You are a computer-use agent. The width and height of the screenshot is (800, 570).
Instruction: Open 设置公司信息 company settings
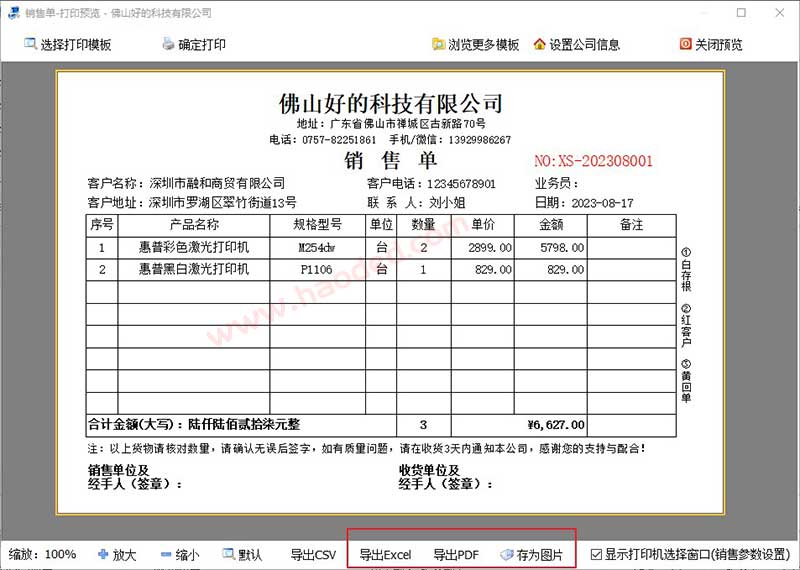pyautogui.click(x=577, y=44)
